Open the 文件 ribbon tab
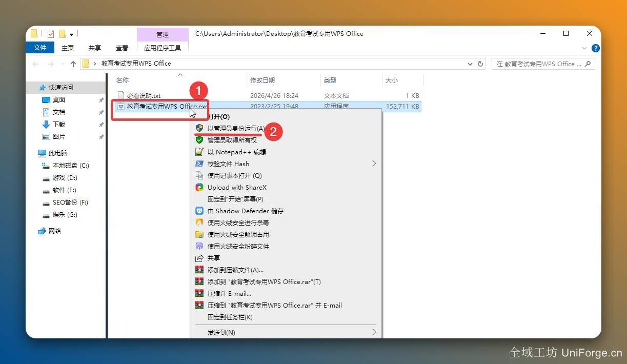Image resolution: width=627 pixels, height=364 pixels. coord(40,48)
